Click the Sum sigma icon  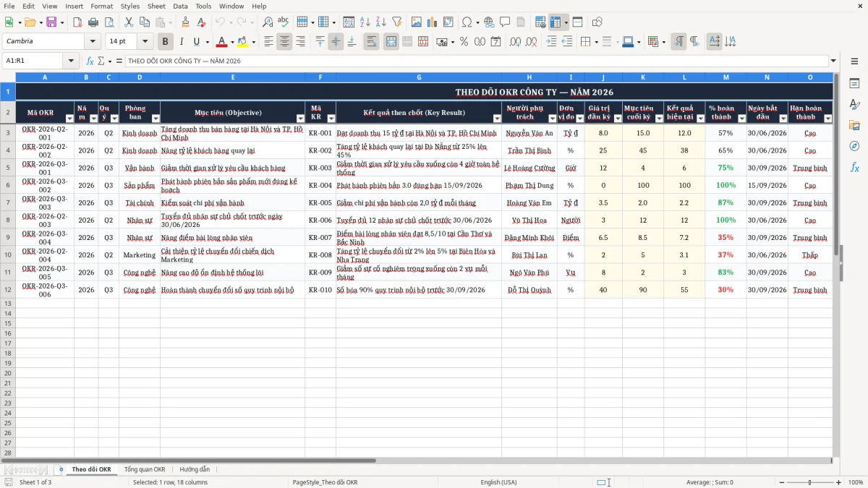(101, 61)
